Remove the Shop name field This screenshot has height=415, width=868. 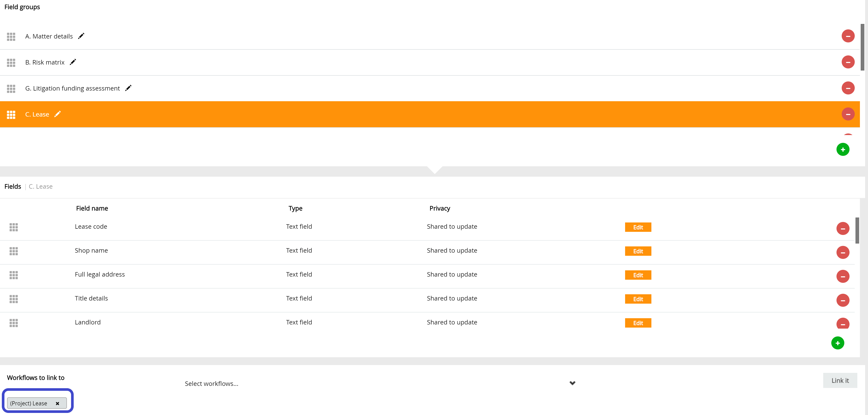pyautogui.click(x=843, y=253)
